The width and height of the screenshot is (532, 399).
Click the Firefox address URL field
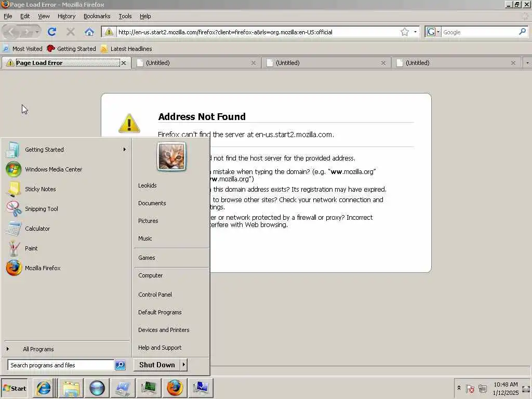(258, 32)
